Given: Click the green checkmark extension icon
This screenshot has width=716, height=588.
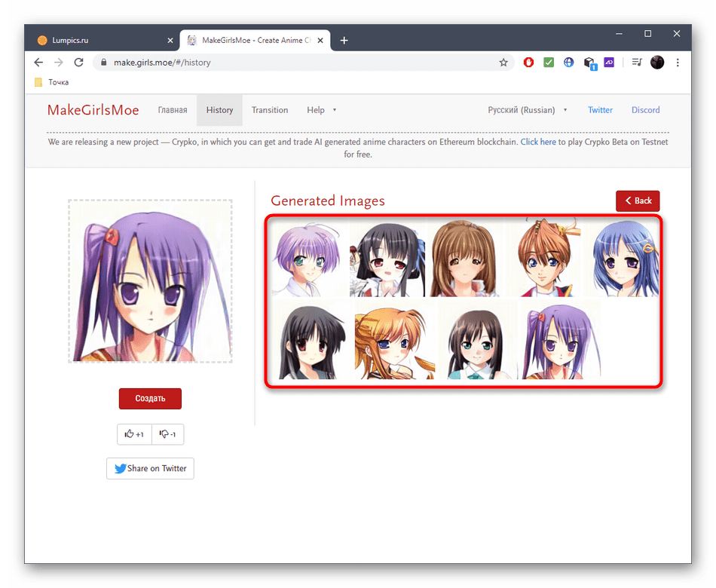Looking at the screenshot, I should 549,63.
